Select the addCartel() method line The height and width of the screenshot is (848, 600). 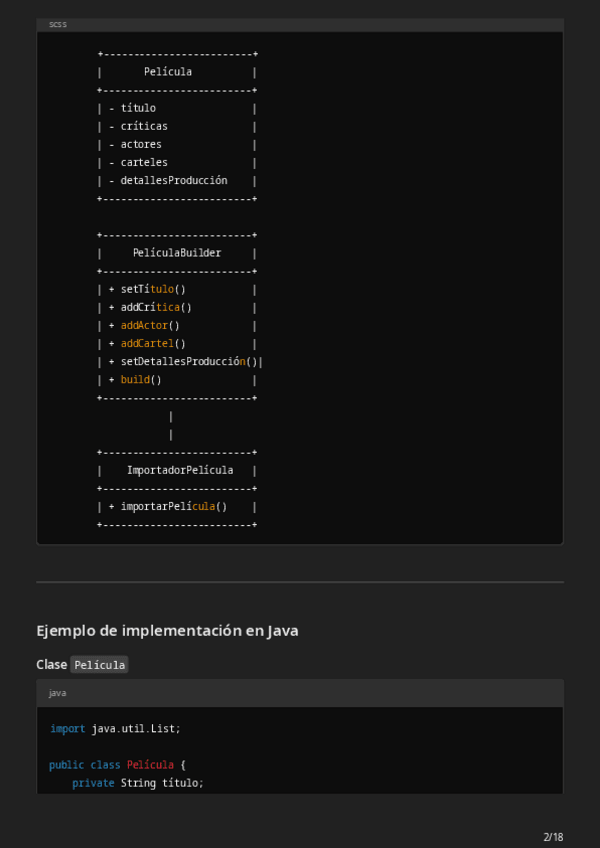tap(153, 343)
